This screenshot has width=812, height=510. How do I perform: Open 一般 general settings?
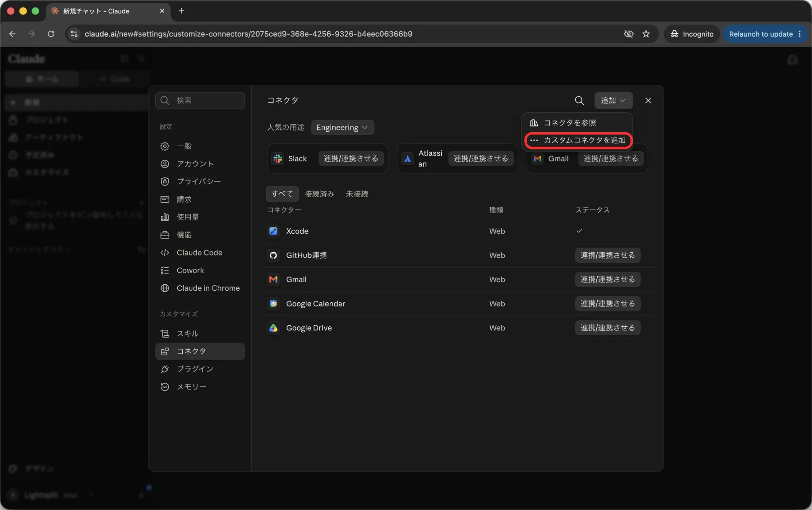click(200, 146)
